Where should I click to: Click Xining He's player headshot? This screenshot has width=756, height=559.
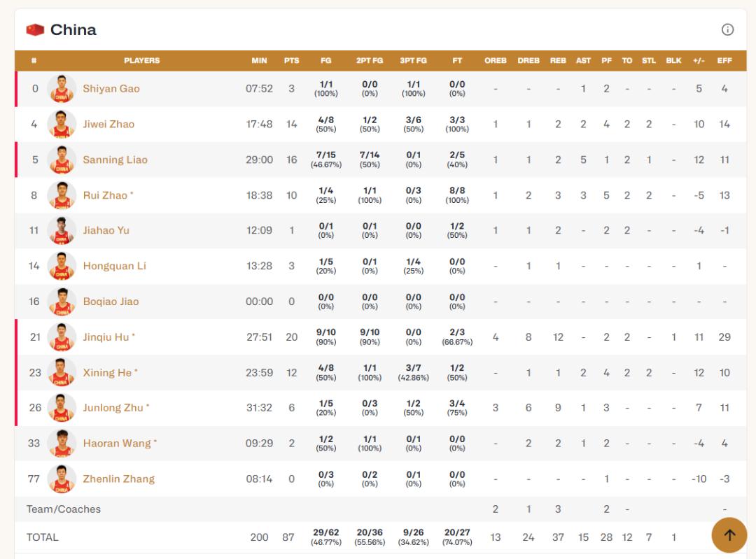[x=62, y=373]
